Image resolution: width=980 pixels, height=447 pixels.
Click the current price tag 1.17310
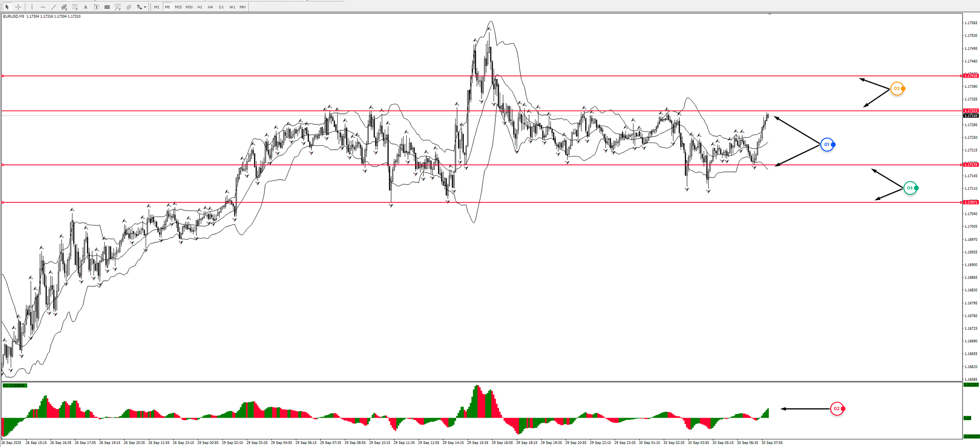971,115
